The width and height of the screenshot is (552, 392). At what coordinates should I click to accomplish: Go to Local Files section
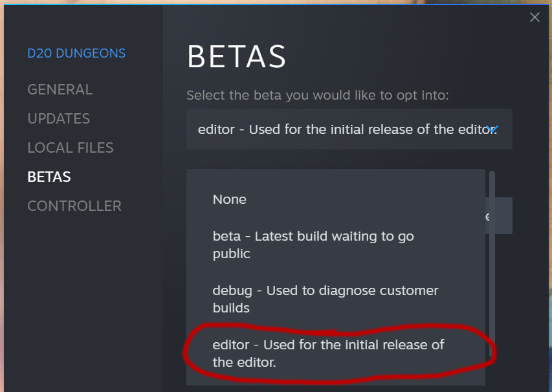(71, 147)
